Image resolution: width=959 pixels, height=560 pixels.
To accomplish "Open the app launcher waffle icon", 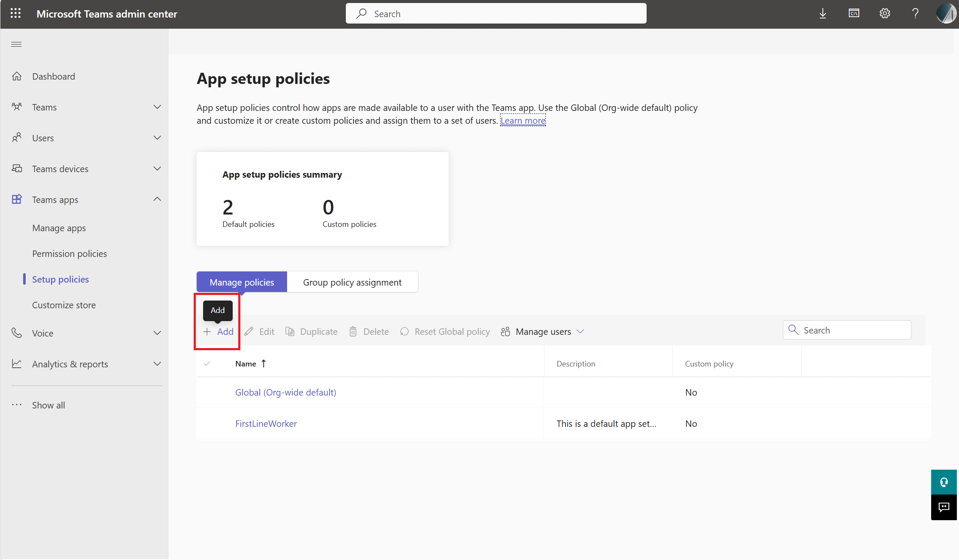I will tap(15, 14).
